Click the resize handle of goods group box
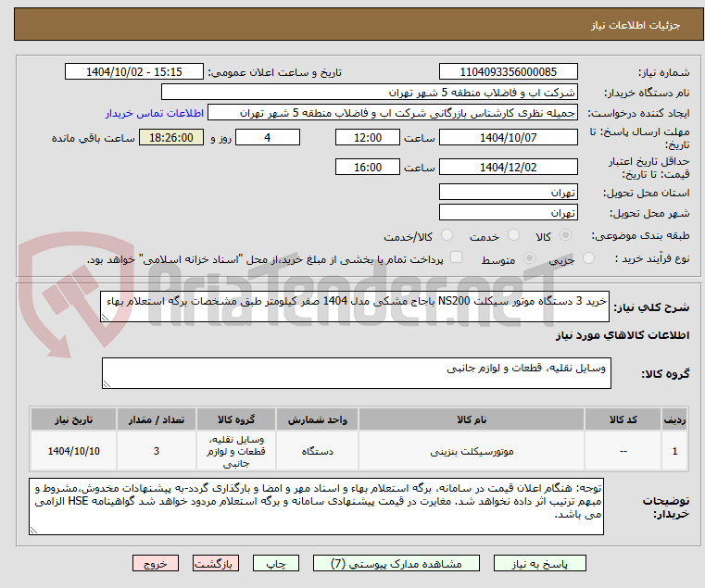Image resolution: width=705 pixels, height=588 pixels. click(x=107, y=384)
